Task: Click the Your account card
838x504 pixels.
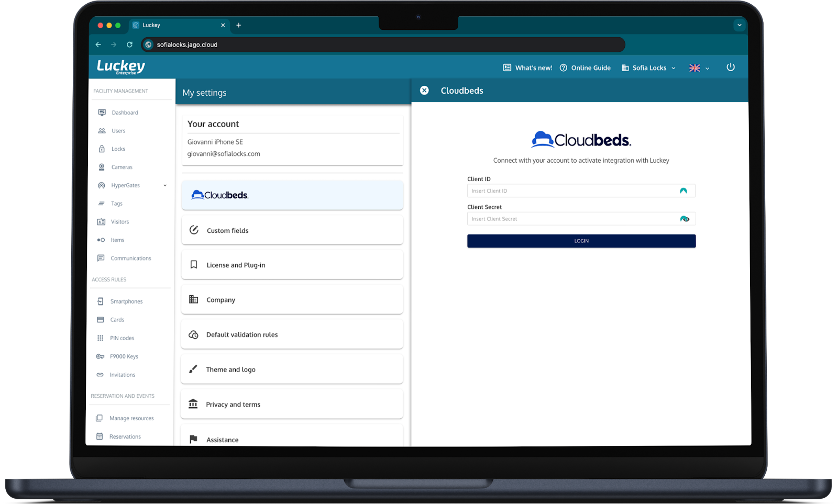Action: (292, 140)
